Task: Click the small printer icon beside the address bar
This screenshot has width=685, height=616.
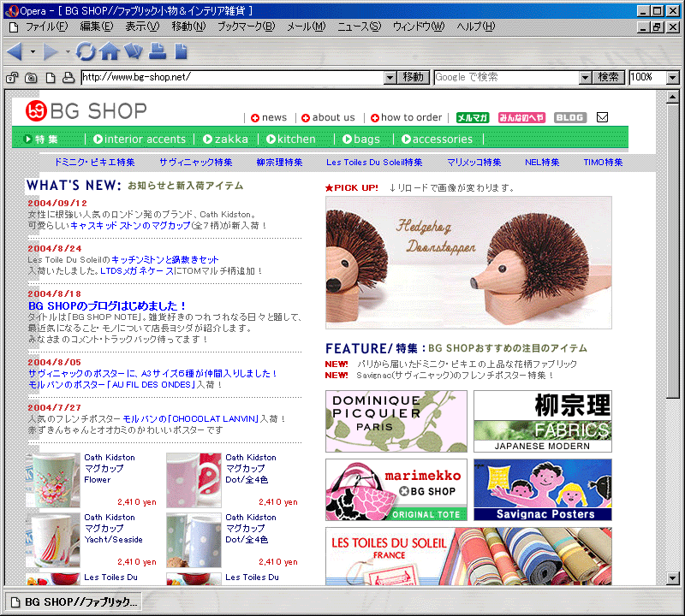Action: pos(68,78)
